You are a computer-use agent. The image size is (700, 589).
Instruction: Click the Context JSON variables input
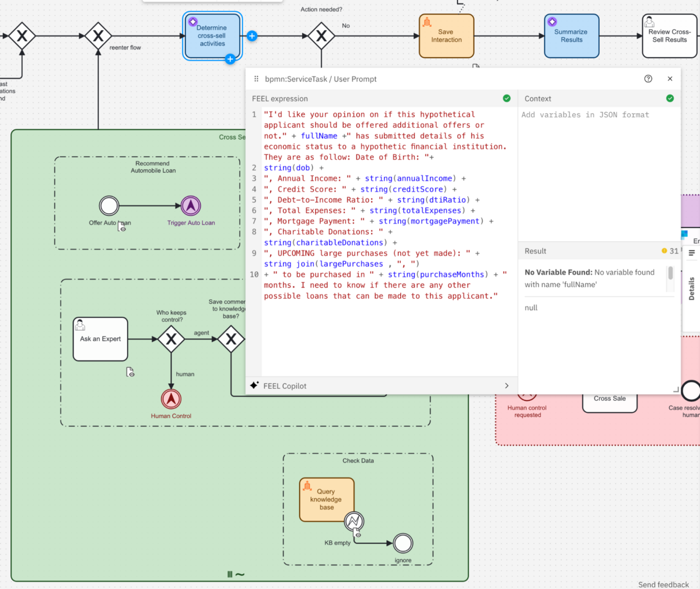click(x=599, y=175)
